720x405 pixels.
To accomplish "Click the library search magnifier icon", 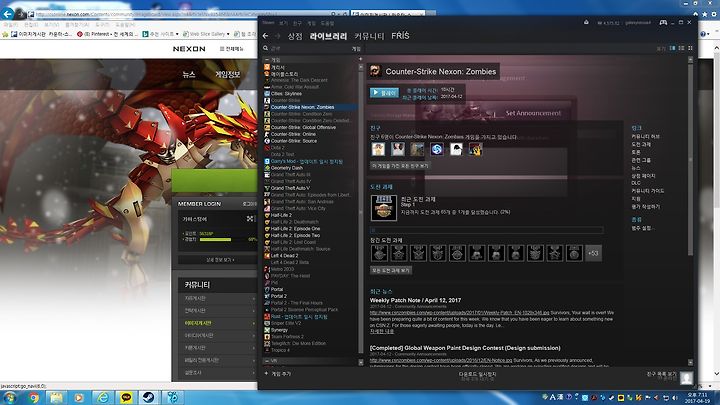I will click(x=265, y=48).
